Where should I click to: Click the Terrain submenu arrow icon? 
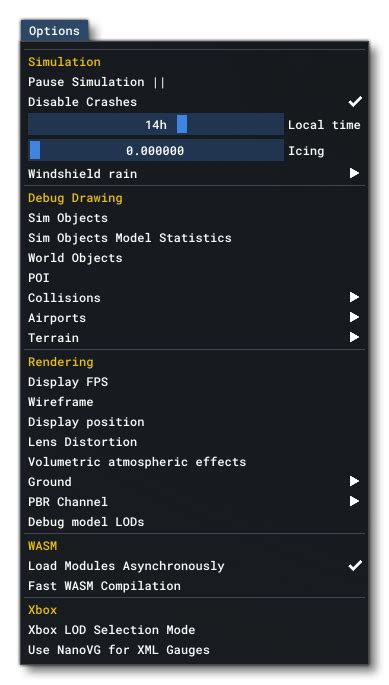coord(354,337)
